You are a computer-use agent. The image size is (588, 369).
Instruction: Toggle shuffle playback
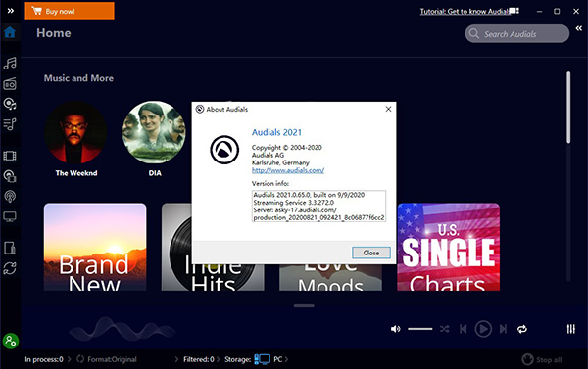click(x=445, y=329)
